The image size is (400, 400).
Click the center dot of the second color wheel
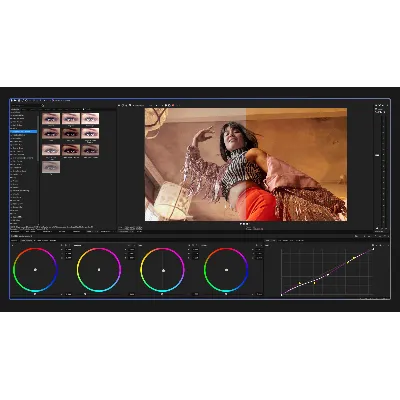coord(99,270)
